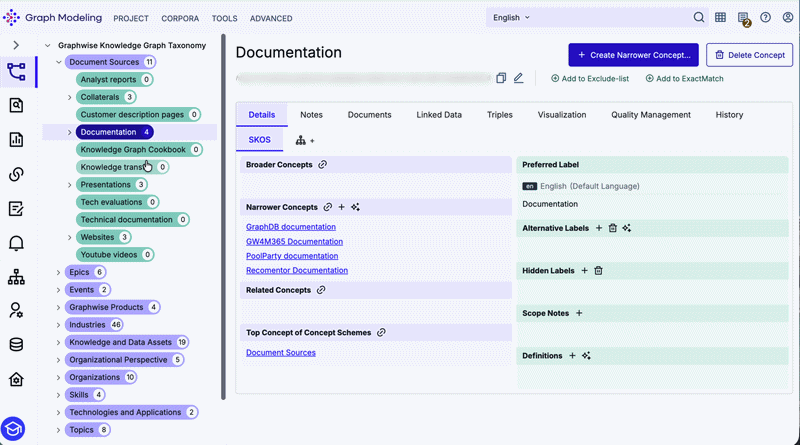
Task: Click the search magnifier icon
Action: pos(698,17)
